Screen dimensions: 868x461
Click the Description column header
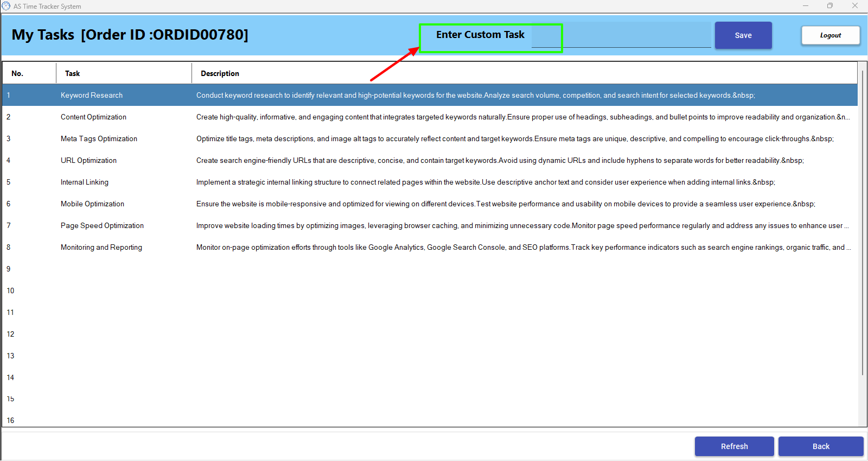pyautogui.click(x=525, y=73)
